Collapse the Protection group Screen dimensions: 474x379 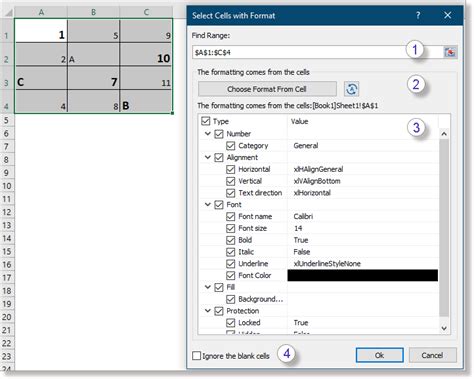pos(208,311)
